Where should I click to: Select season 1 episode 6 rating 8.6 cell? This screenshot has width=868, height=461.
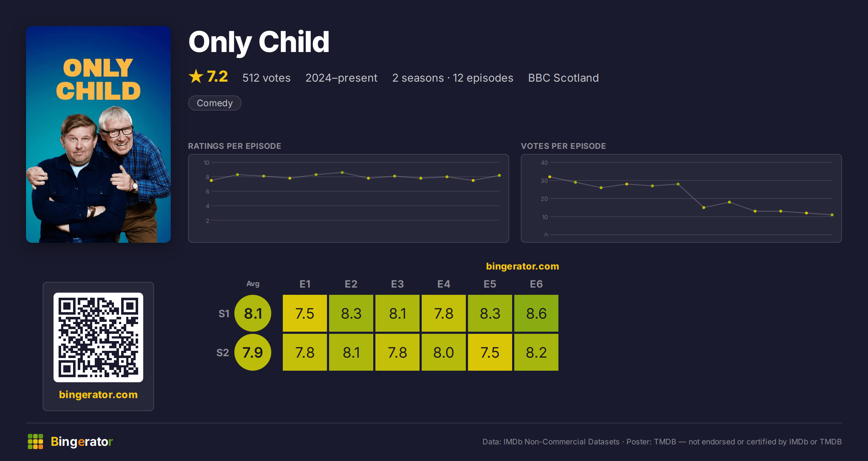[536, 313]
